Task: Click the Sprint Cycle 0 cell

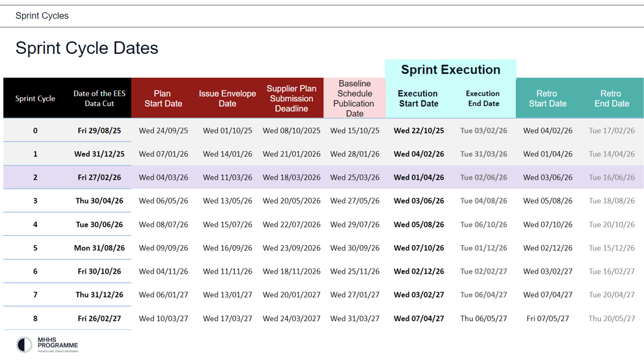Action: [35, 130]
